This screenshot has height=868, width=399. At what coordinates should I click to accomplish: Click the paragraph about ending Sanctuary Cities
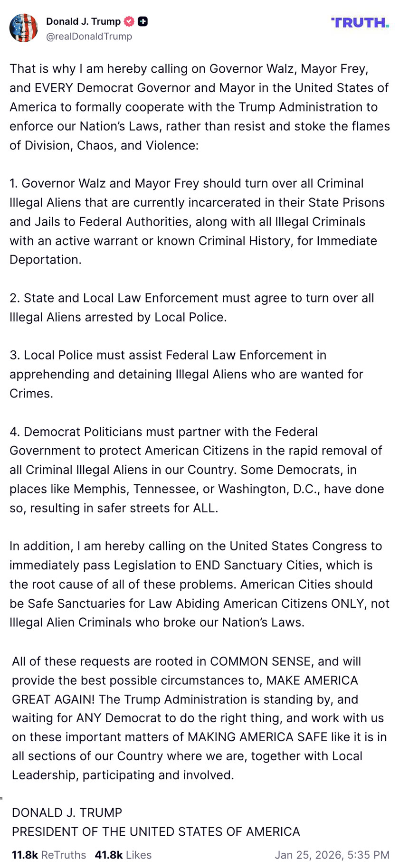199,584
